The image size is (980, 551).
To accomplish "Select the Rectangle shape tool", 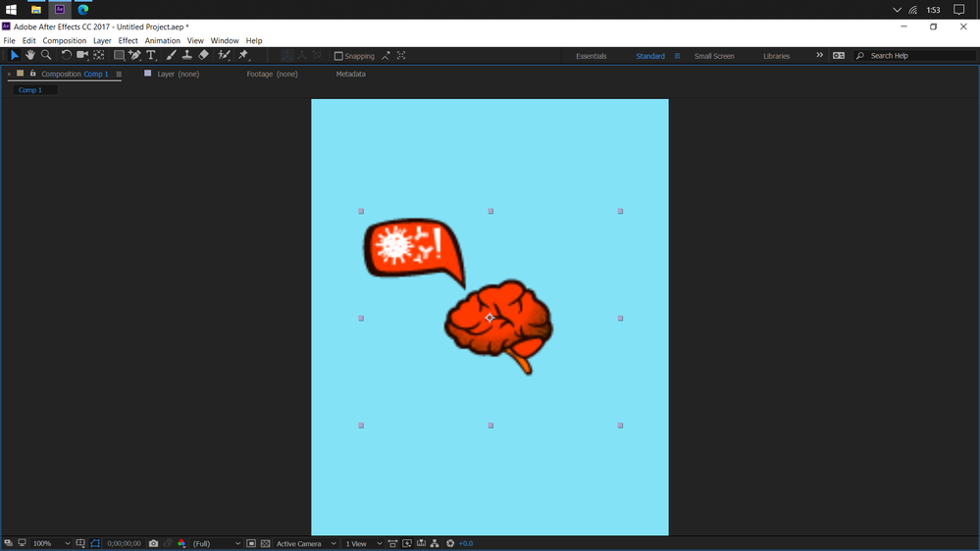I will pos(119,56).
